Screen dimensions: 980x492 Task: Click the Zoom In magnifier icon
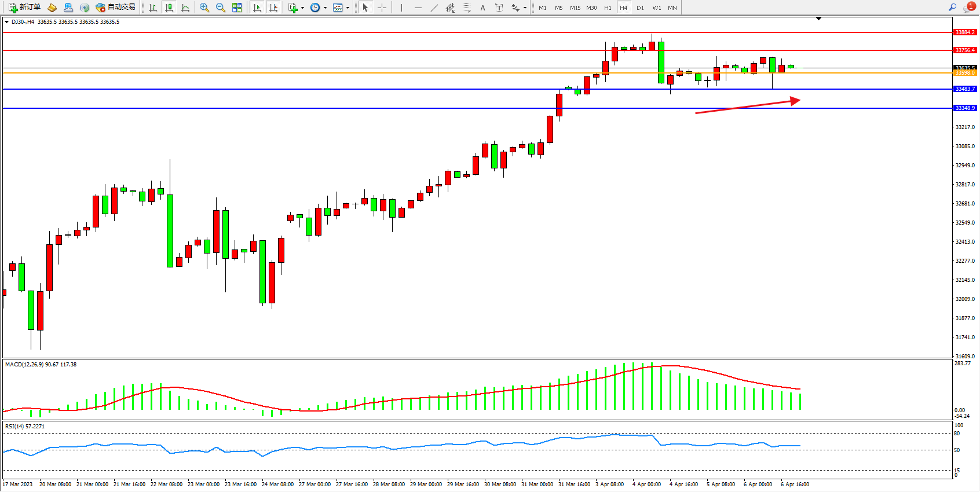(204, 8)
